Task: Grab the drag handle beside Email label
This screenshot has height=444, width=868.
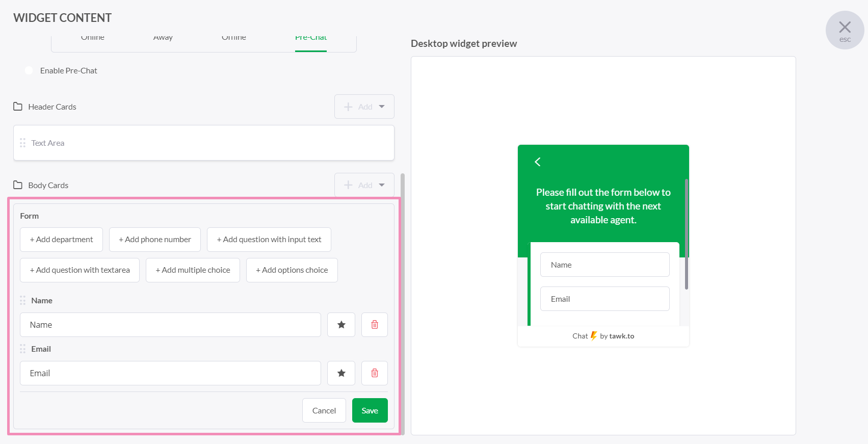Action: click(x=22, y=349)
